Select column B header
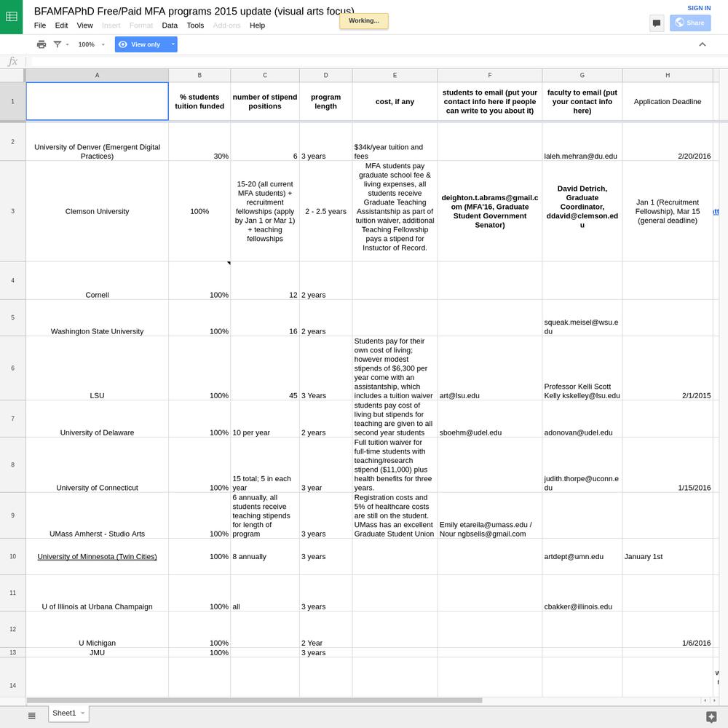 point(199,75)
